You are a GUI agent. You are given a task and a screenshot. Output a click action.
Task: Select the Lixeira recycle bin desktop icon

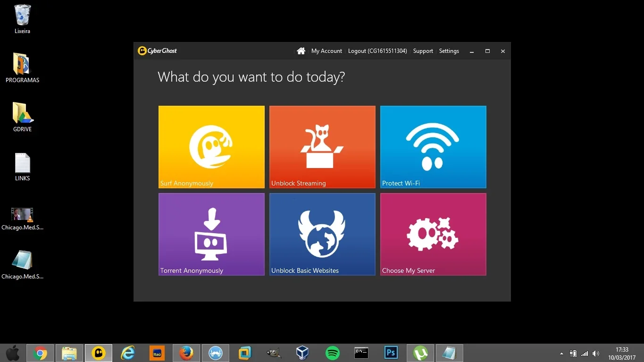[x=22, y=19]
